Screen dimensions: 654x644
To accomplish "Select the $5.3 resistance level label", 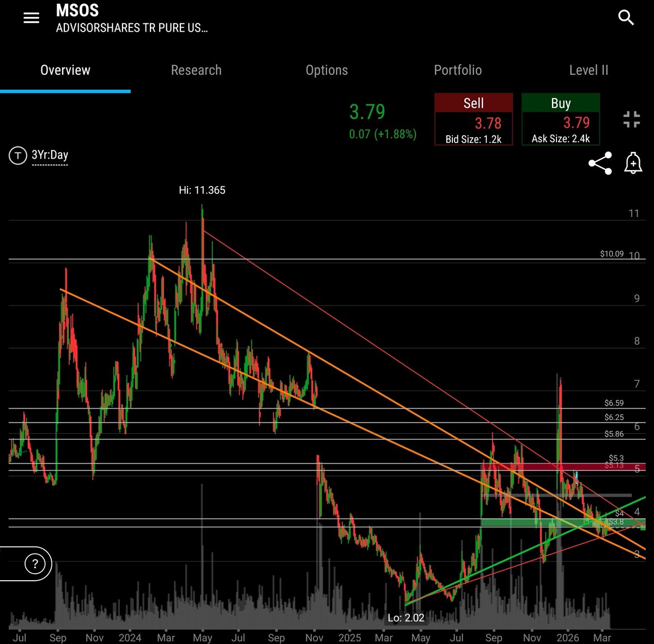I will click(x=616, y=458).
